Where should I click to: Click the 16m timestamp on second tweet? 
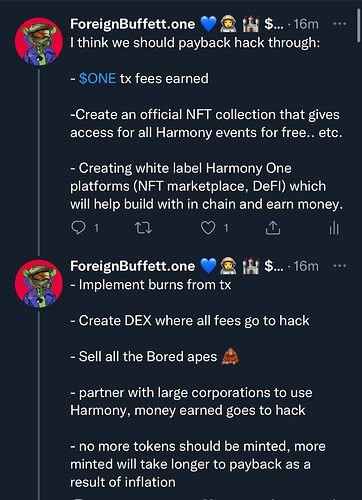(306, 266)
